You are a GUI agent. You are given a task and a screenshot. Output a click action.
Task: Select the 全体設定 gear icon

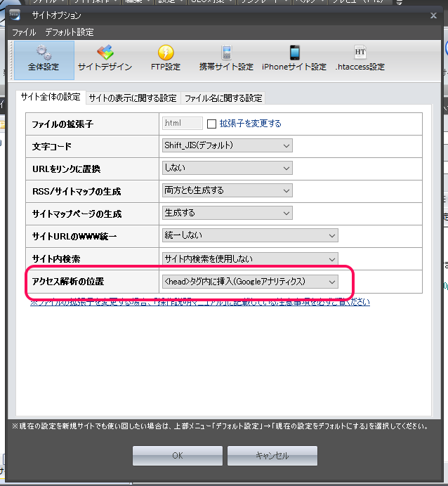click(x=44, y=54)
